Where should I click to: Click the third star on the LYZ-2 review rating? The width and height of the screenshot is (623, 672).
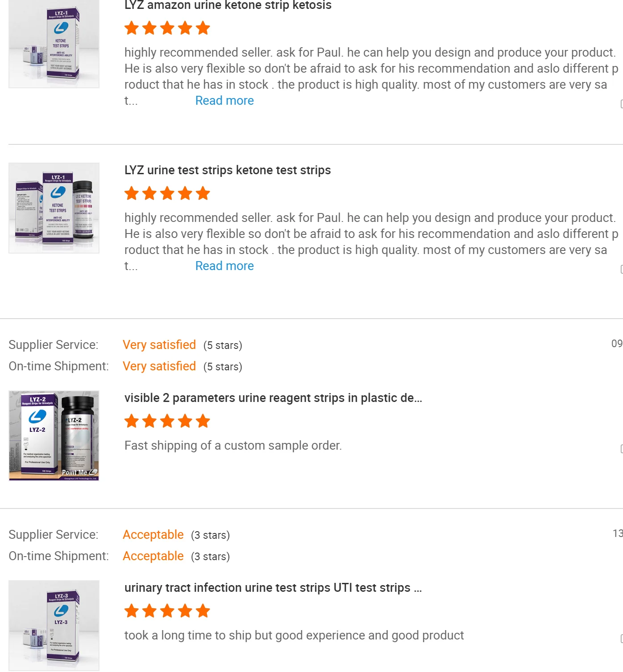pos(167,420)
